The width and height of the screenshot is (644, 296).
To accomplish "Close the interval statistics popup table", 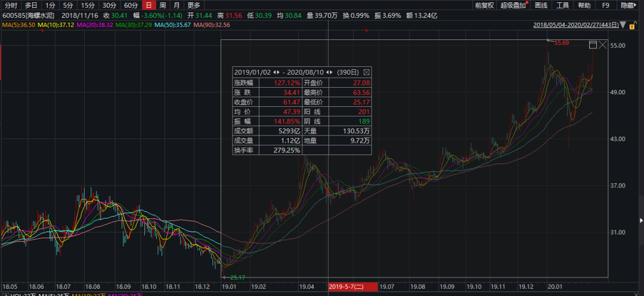I will pos(366,72).
